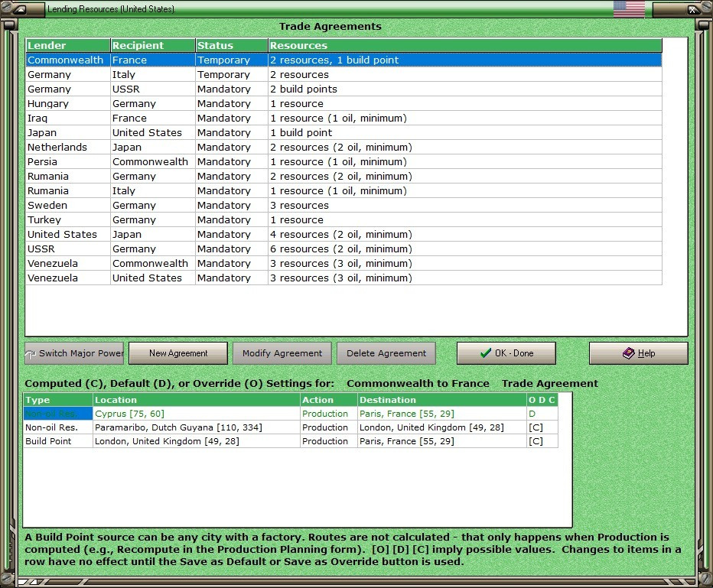Close the Lending Resources window
Screen dimensions: 713x588
coord(692,9)
